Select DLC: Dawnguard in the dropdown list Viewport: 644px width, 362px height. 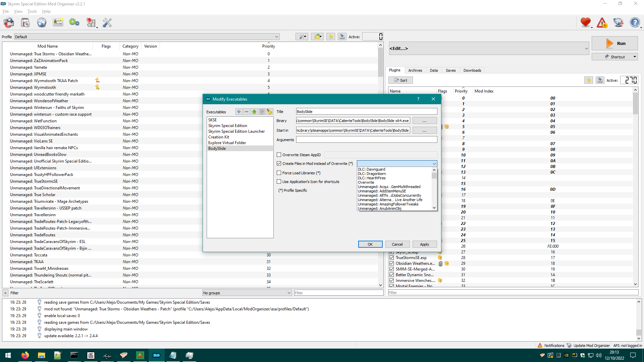tap(371, 169)
